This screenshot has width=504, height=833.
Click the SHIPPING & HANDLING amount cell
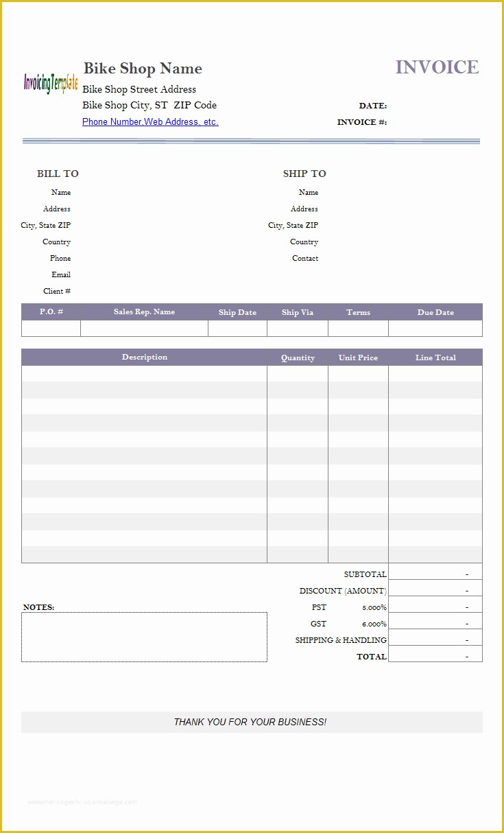pos(435,637)
